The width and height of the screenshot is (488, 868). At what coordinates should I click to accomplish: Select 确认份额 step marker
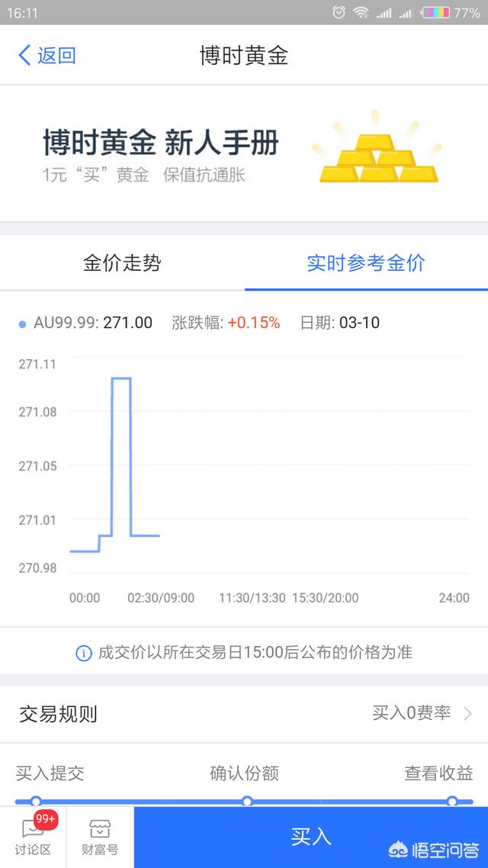pos(247,801)
